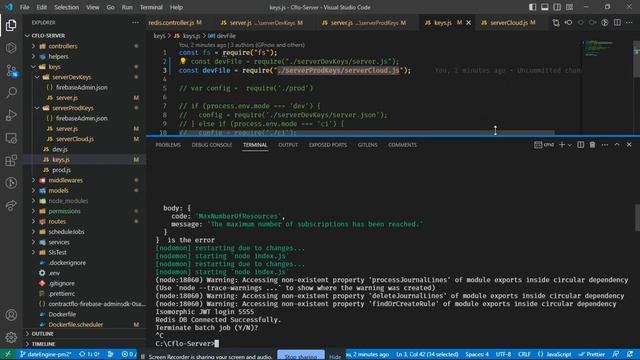Viewport: 640px width, 360px height.
Task: Click Stop sharing button
Action: [301, 356]
